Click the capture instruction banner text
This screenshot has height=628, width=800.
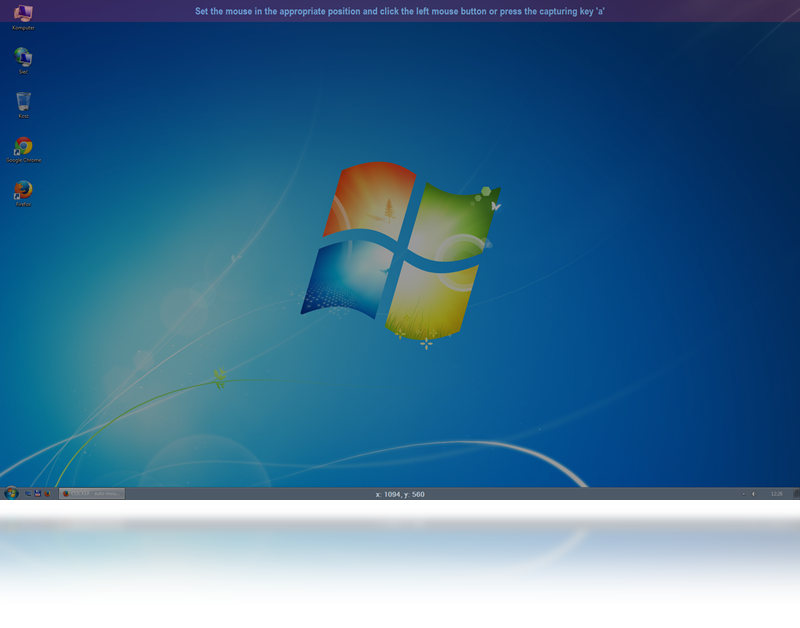[x=400, y=10]
